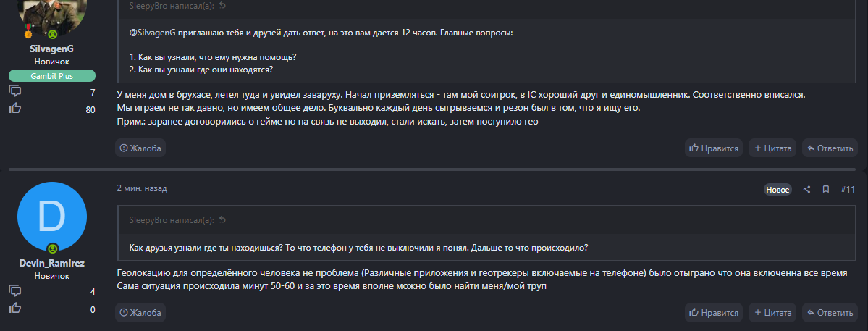Click the Gambit Plus badge

point(52,76)
